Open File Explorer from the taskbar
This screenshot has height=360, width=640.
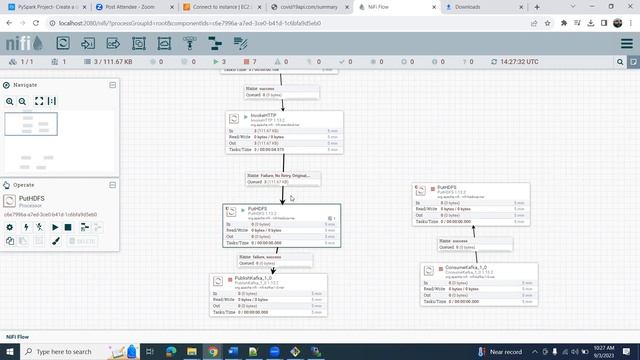point(191,351)
